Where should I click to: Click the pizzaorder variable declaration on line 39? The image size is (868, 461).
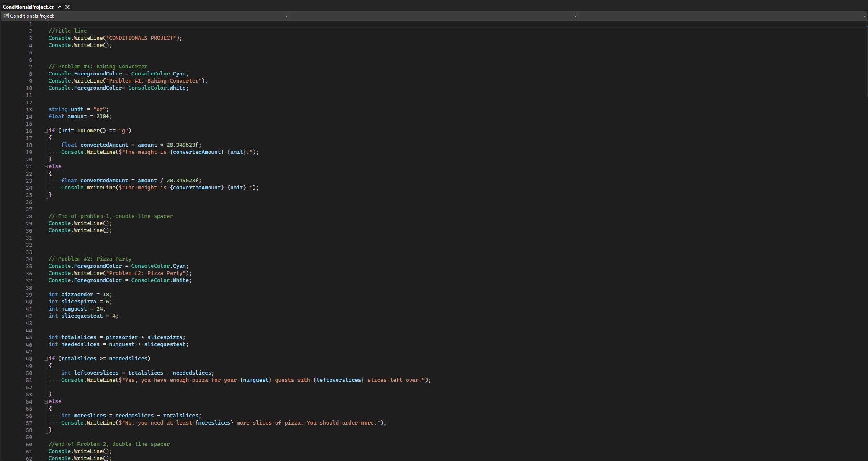[x=77, y=295]
